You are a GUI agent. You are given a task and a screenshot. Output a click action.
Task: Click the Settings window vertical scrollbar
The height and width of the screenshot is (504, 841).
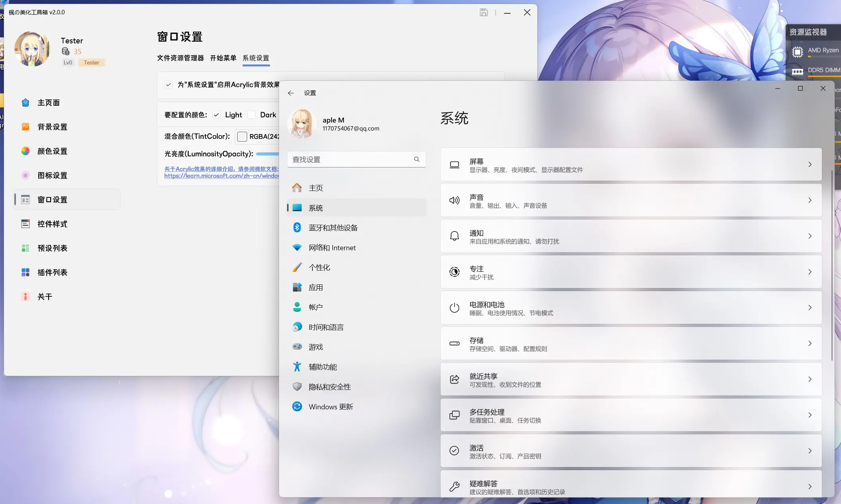tap(832, 266)
